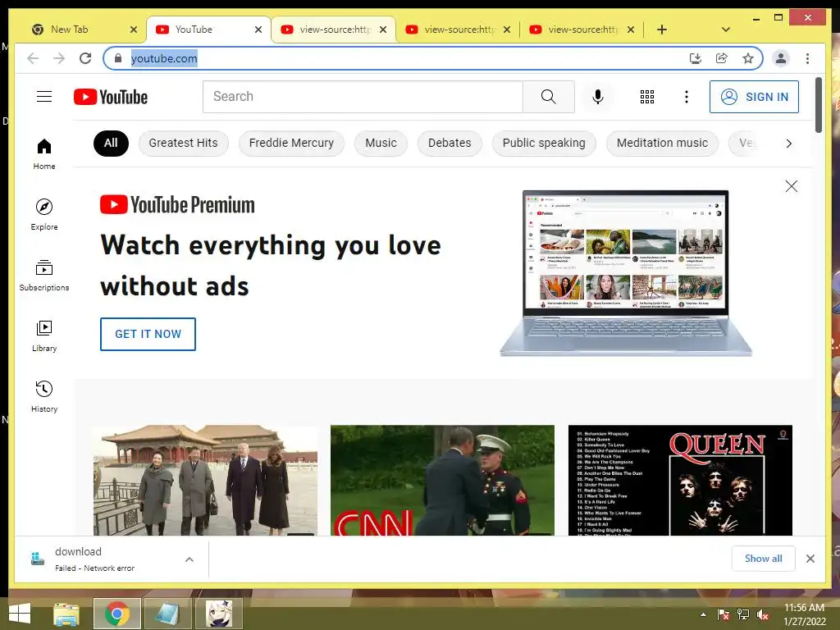
Task: Click Show all downloads
Action: (763, 558)
